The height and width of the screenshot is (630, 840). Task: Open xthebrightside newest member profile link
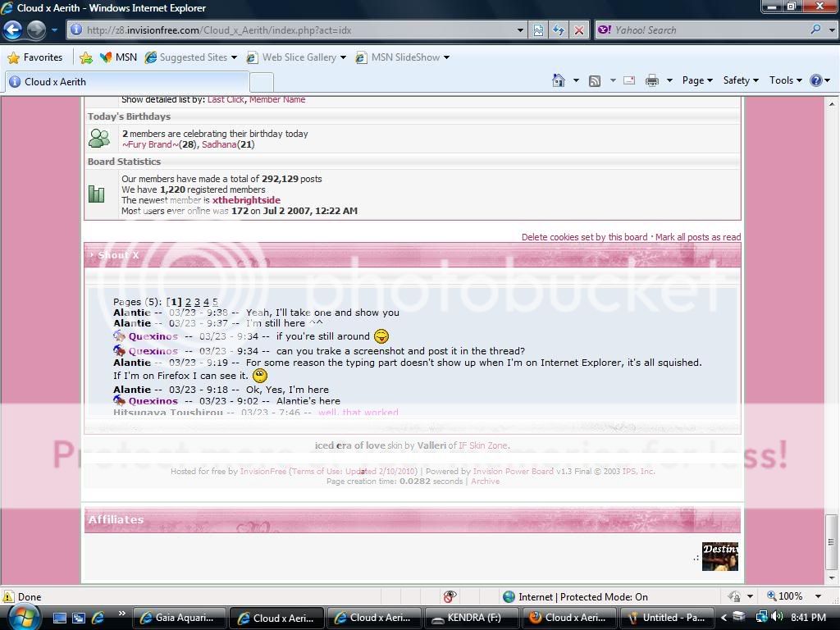pos(246,200)
